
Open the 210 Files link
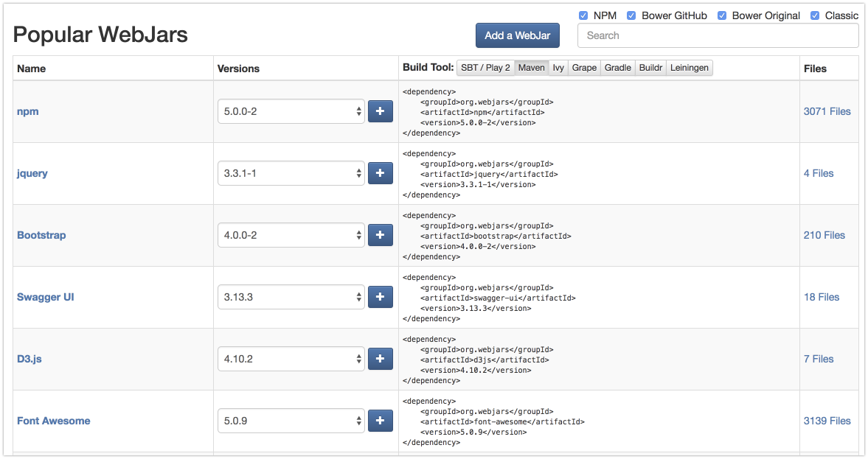pyautogui.click(x=824, y=235)
